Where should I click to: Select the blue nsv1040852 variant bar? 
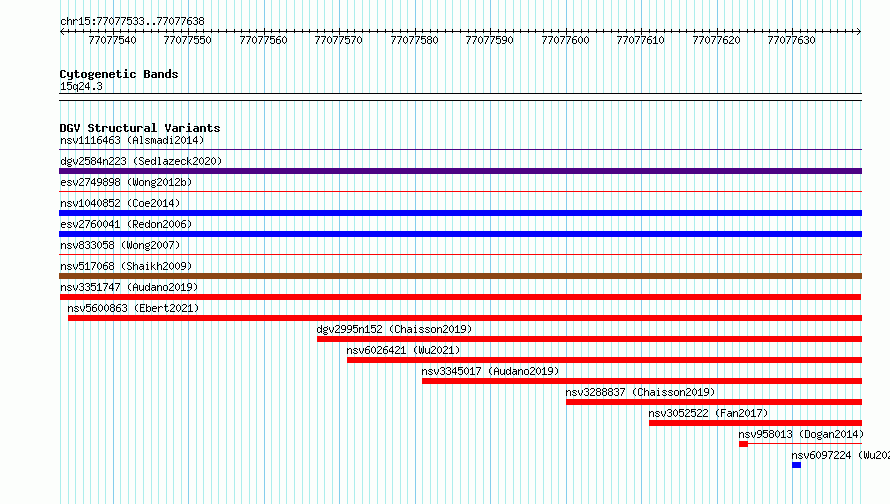(x=460, y=213)
